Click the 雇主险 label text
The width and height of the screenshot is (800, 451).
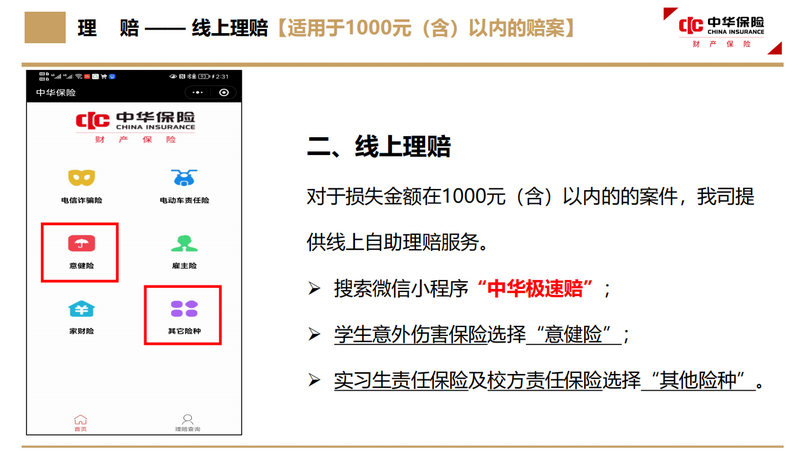coord(184,265)
